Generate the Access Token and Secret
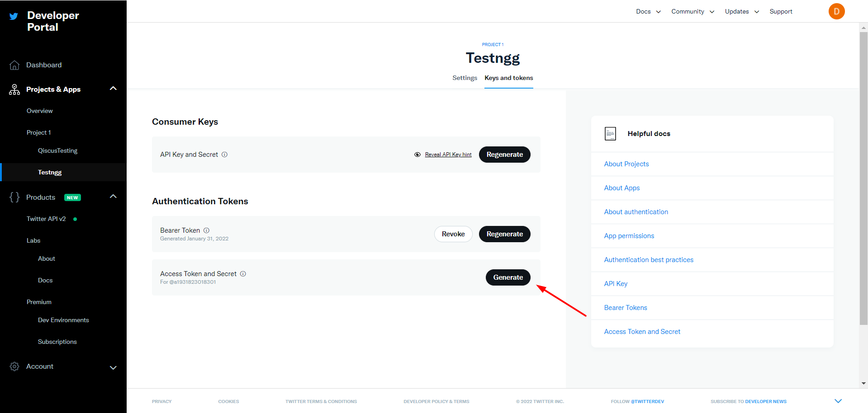868x413 pixels. pyautogui.click(x=508, y=277)
